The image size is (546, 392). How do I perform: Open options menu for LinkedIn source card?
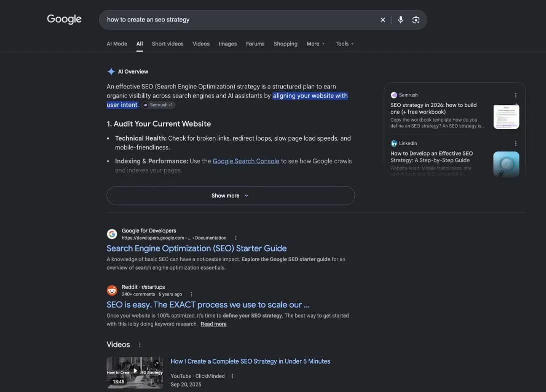pos(515,143)
